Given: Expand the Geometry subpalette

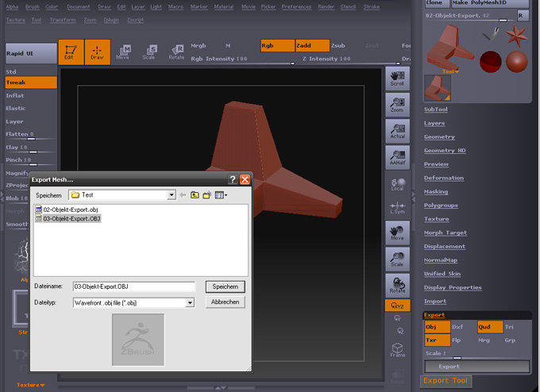Looking at the screenshot, I should pos(439,136).
